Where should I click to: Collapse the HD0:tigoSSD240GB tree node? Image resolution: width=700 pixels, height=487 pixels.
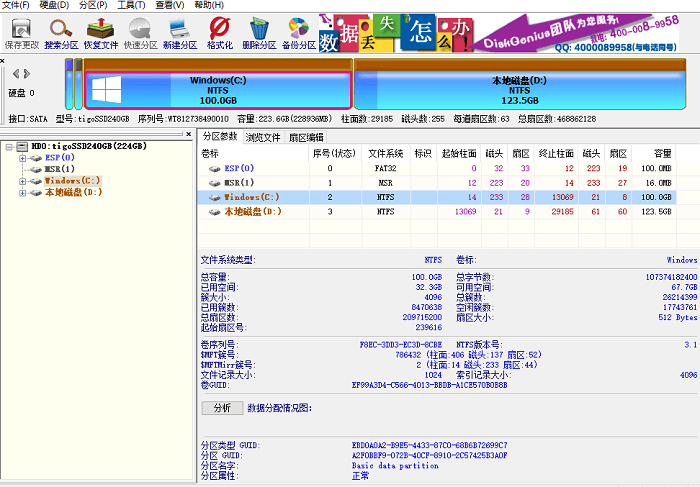pyautogui.click(x=9, y=146)
